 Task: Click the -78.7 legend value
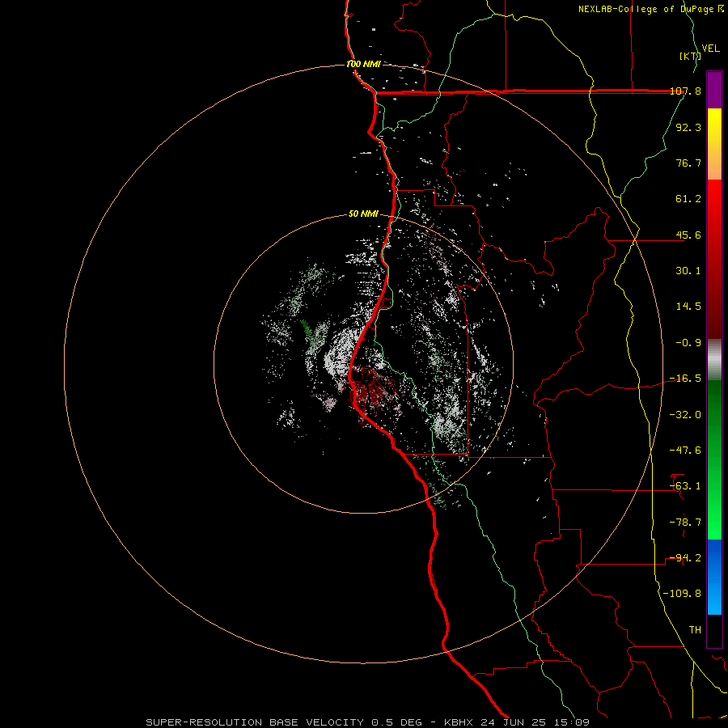pyautogui.click(x=685, y=523)
